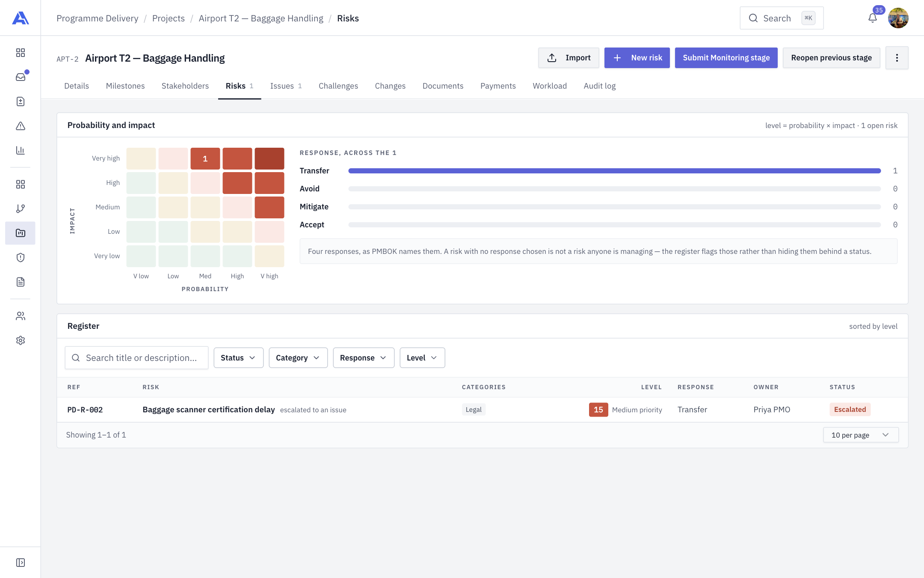Image resolution: width=924 pixels, height=578 pixels.
Task: Open the settings gear icon
Action: [20, 340]
